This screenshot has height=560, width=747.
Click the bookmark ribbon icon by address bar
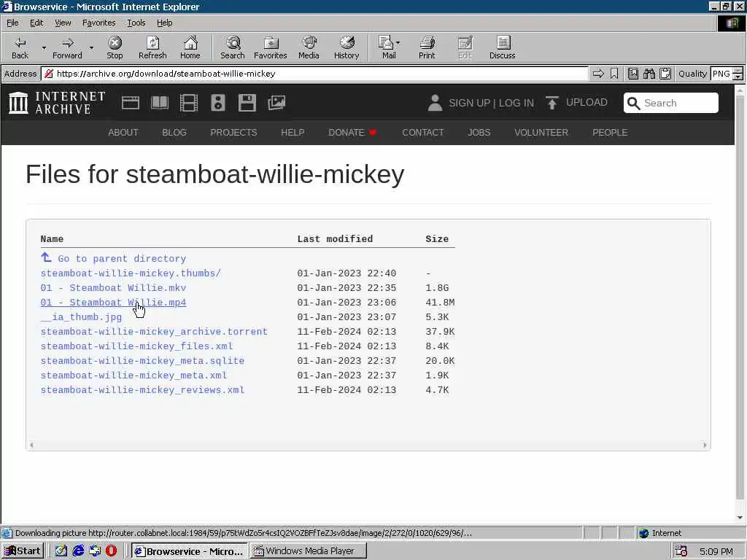point(614,74)
